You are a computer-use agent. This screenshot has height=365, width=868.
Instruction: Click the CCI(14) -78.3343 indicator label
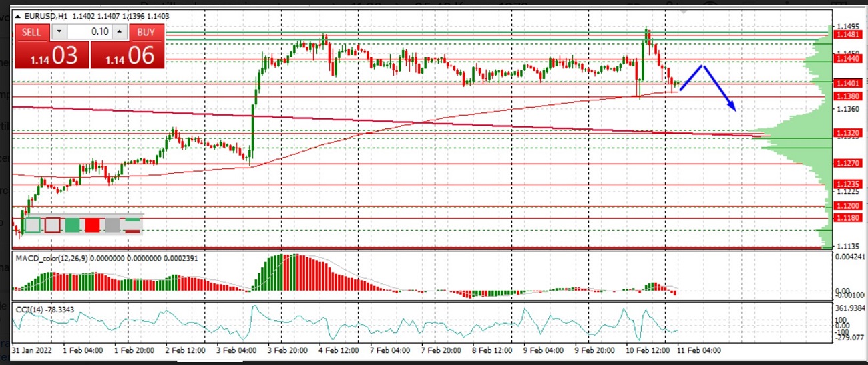(44, 308)
